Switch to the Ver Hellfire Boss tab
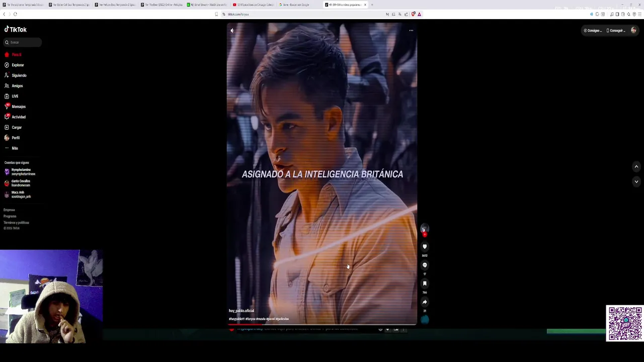Screen dimensions: 644x362 [115, 5]
